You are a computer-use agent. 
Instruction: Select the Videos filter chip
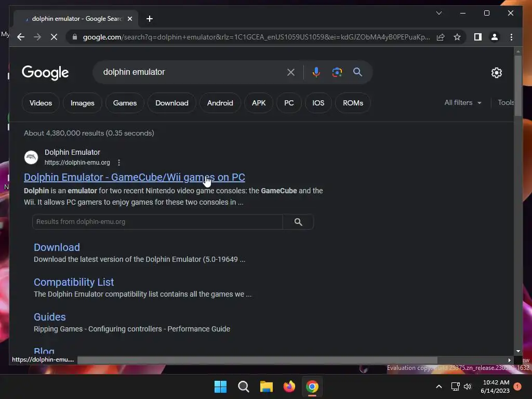click(x=41, y=103)
